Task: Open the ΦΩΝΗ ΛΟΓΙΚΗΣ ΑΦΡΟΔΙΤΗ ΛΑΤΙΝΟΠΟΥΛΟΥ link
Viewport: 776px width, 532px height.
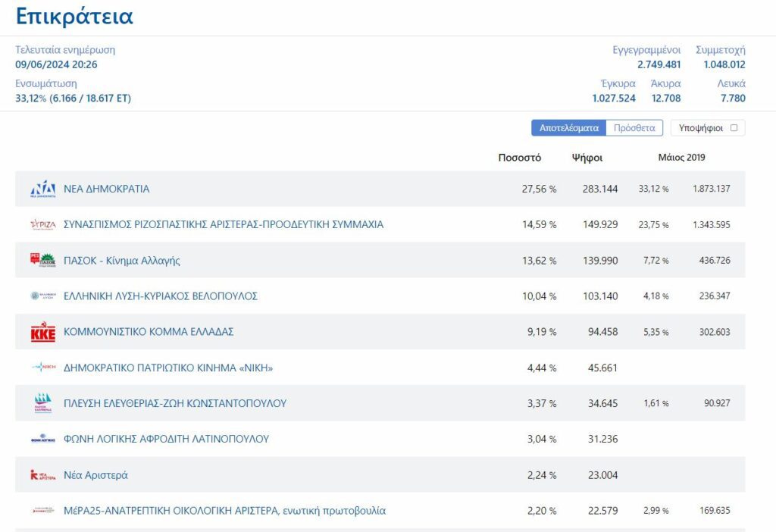Action: tap(166, 439)
